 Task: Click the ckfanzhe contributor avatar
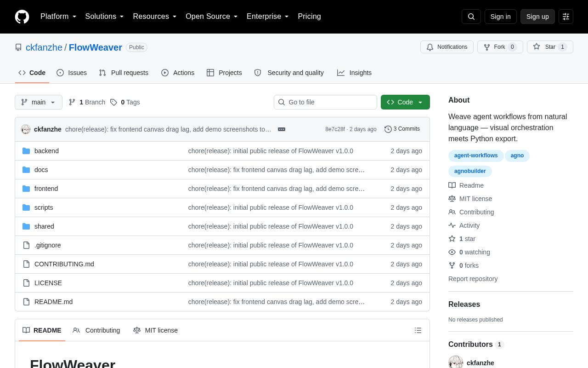coord(456,362)
